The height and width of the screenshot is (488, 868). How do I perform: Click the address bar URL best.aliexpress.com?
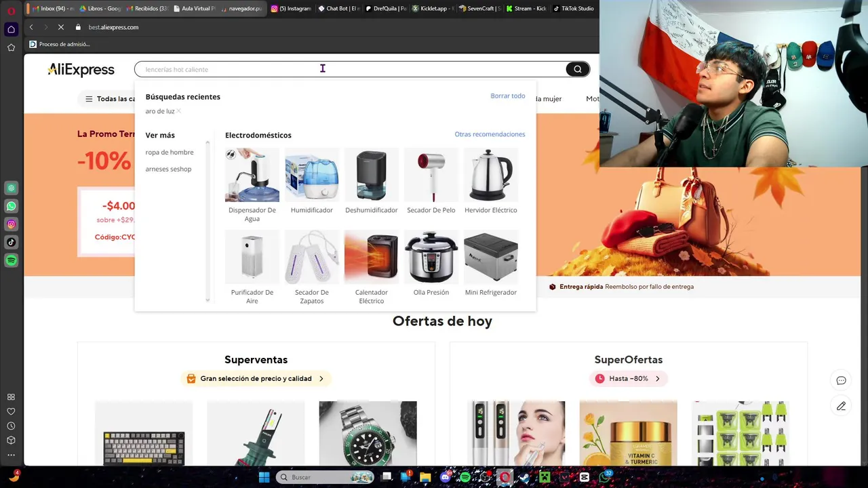(x=113, y=27)
